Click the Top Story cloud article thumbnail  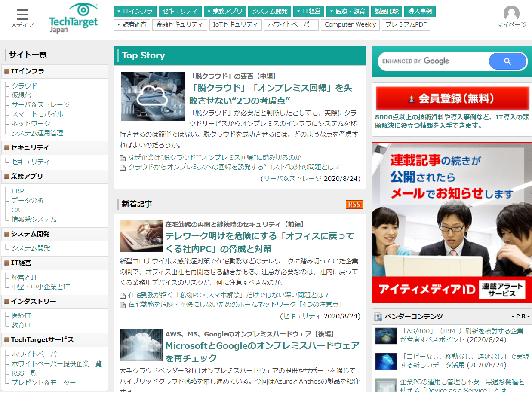pyautogui.click(x=153, y=96)
